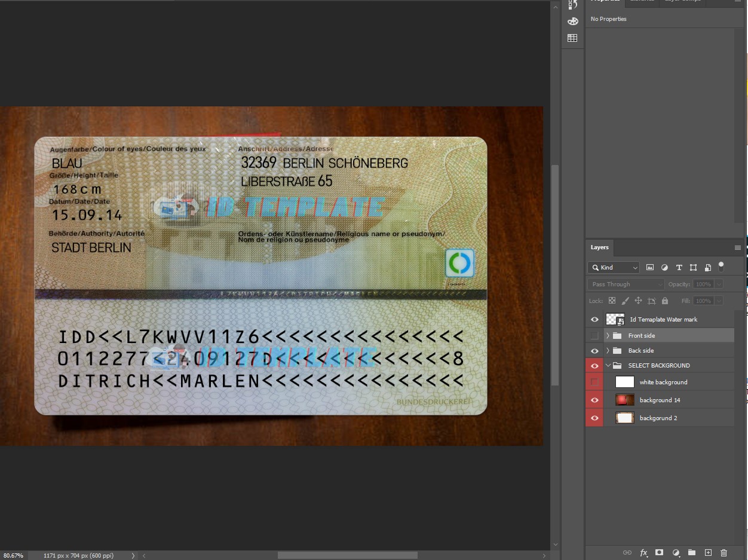This screenshot has height=560, width=748.
Task: Select the white background layer name
Action: tap(663, 382)
